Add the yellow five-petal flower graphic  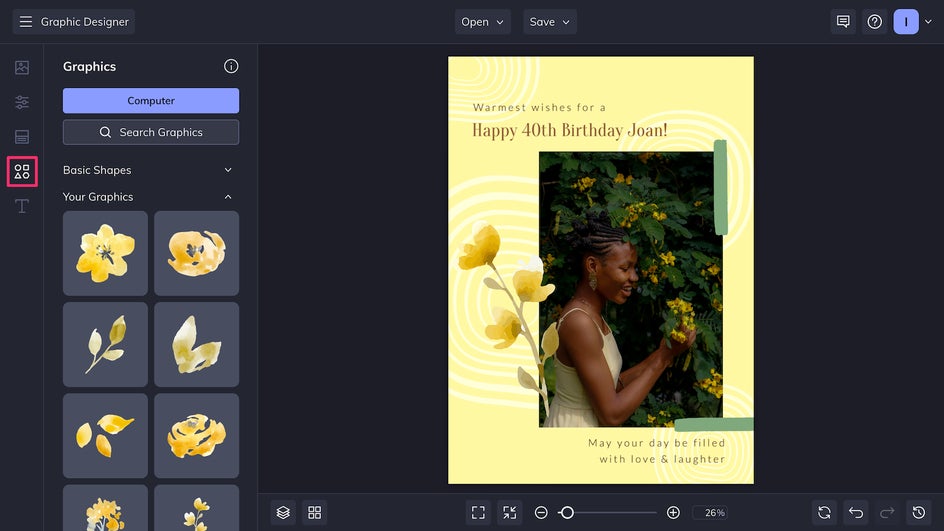point(105,253)
